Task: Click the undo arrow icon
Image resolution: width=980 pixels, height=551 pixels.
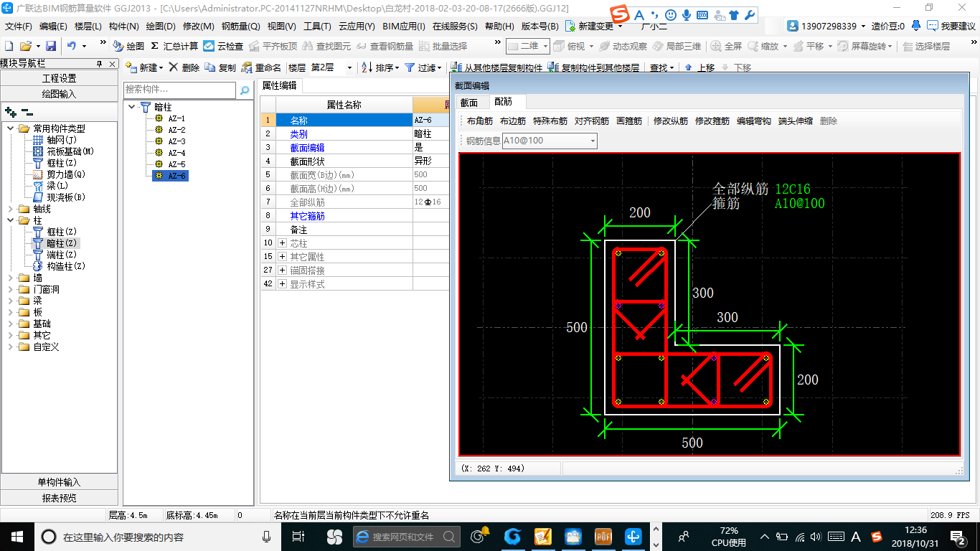Action: point(72,46)
